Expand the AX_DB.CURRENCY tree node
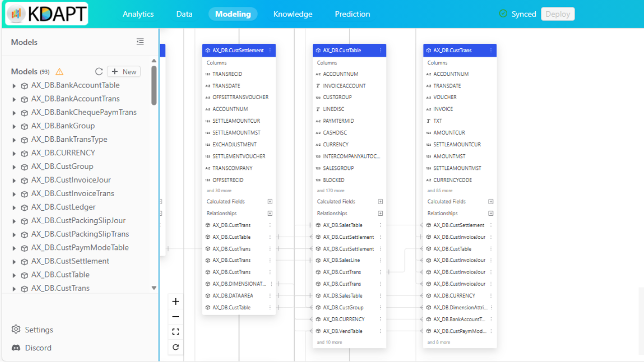Screen dimensions: 644x362 click(x=14, y=153)
